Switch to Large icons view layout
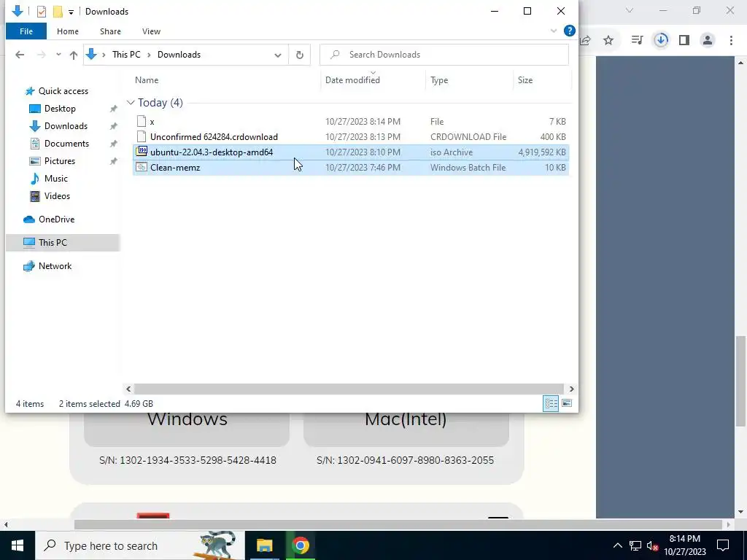The width and height of the screenshot is (747, 560). (566, 404)
